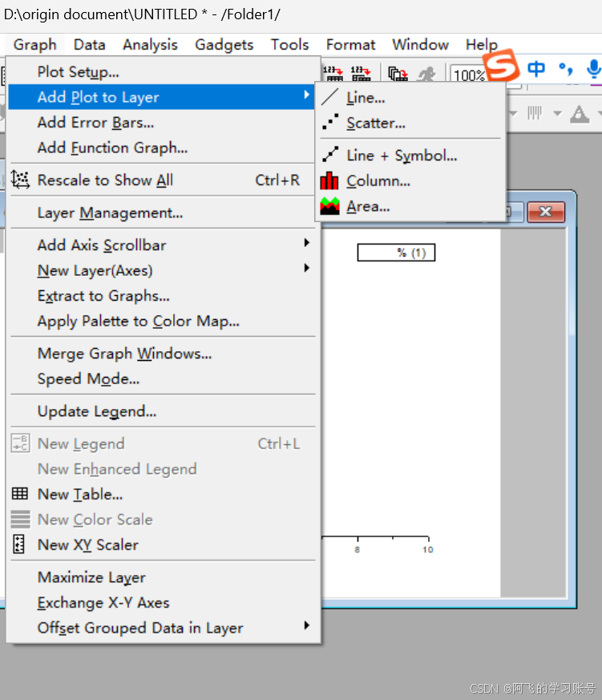Click New Enhanced Legend entry
602x700 pixels.
coord(161,469)
